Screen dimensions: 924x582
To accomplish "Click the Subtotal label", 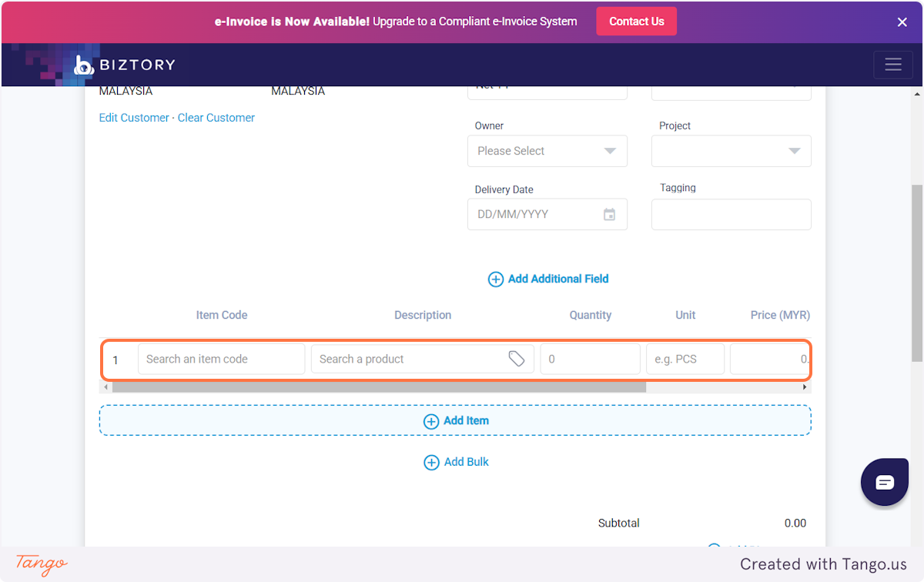I will [x=619, y=523].
